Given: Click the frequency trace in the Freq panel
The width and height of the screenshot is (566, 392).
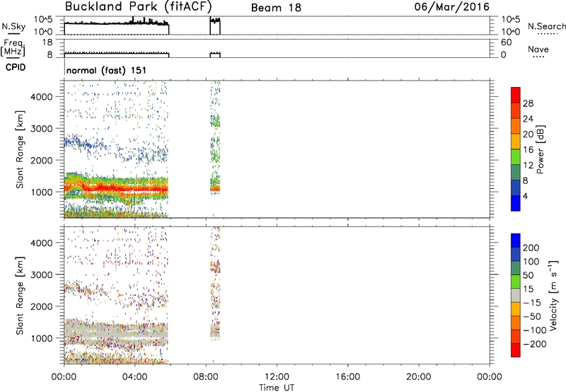Looking at the screenshot, I should pos(116,53).
